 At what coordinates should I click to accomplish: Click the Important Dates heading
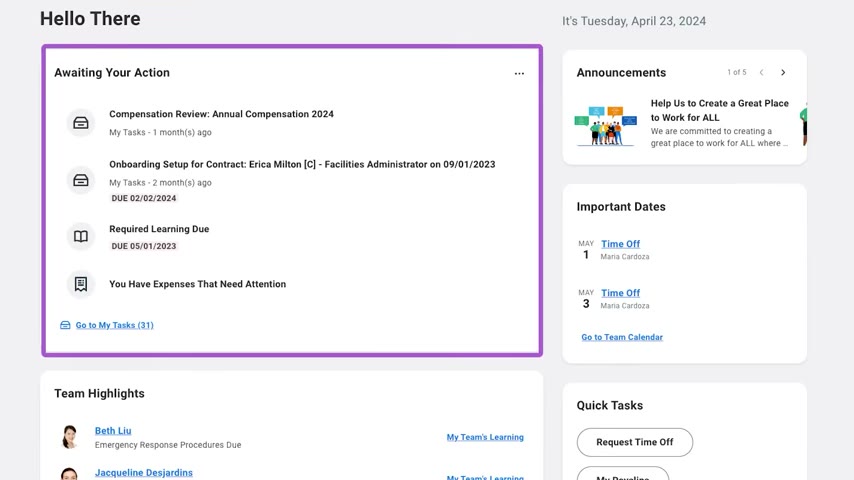pos(621,206)
